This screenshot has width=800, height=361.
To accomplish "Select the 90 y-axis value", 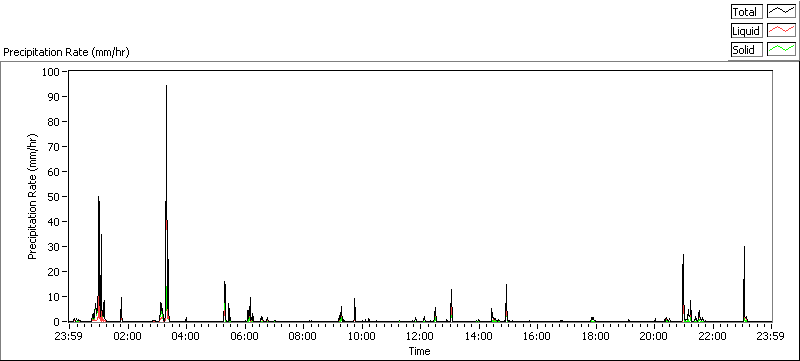I will coord(55,96).
